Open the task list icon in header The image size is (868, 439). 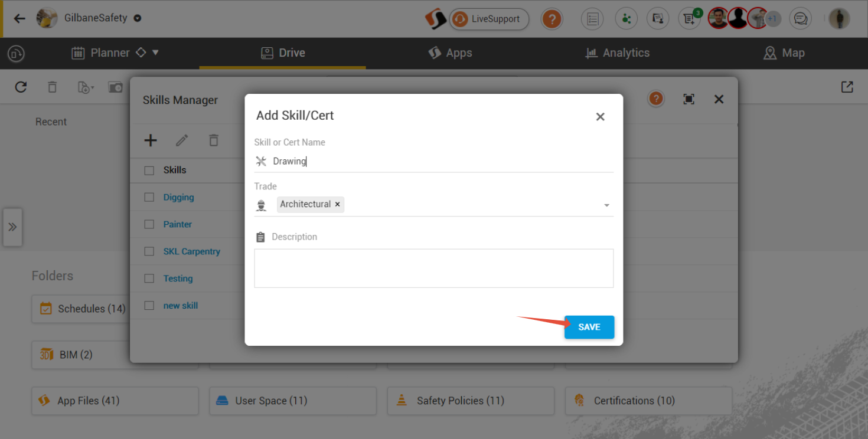tap(592, 19)
